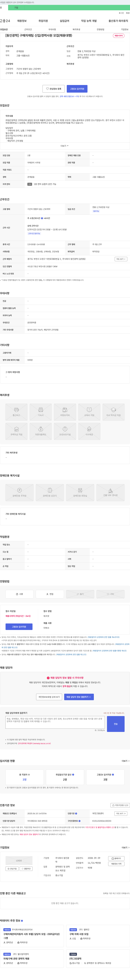This screenshot has height=980, width=130.
Task: Expand job description with 더보기
Action: point(65,146)
